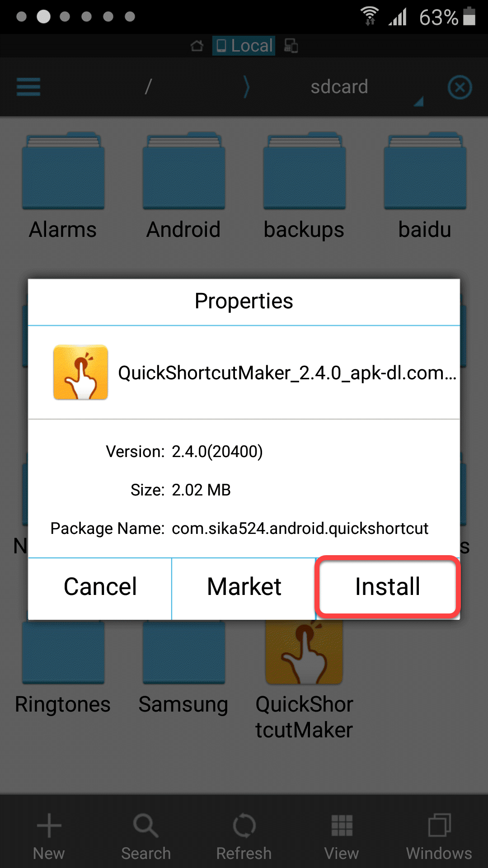Viewport: 488px width, 868px height.
Task: Tap the circled X close icon
Action: [460, 87]
